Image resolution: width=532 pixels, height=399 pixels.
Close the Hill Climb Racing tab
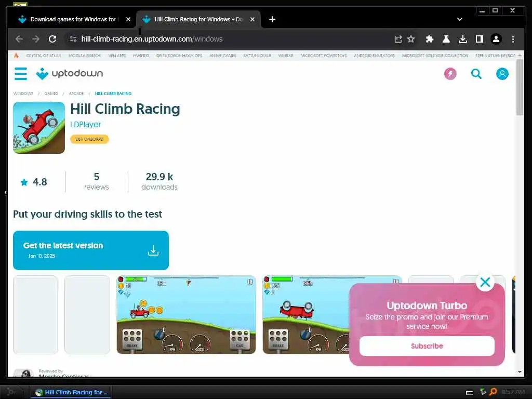click(252, 19)
